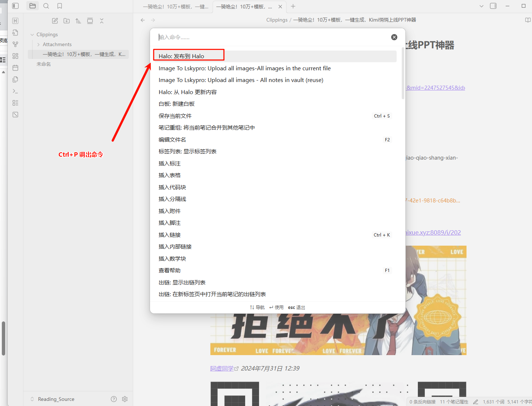Toggle the left sidebar
The image size is (532, 406).
pos(15,6)
